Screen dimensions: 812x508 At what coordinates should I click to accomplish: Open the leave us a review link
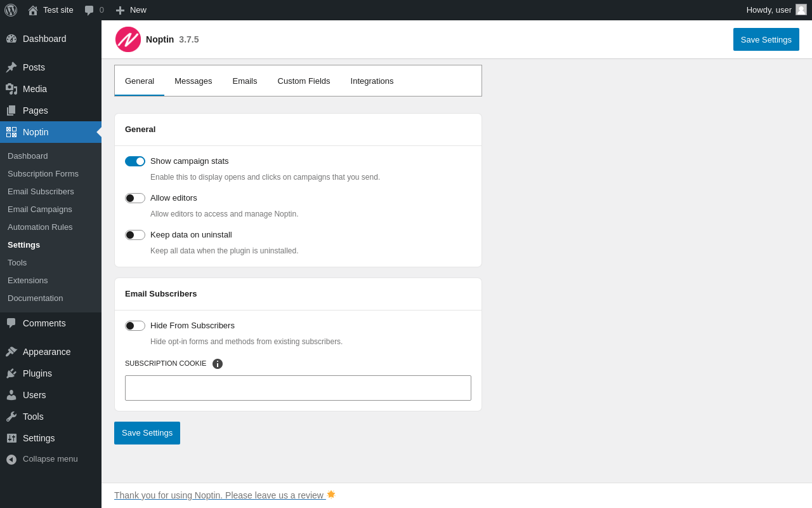click(219, 495)
